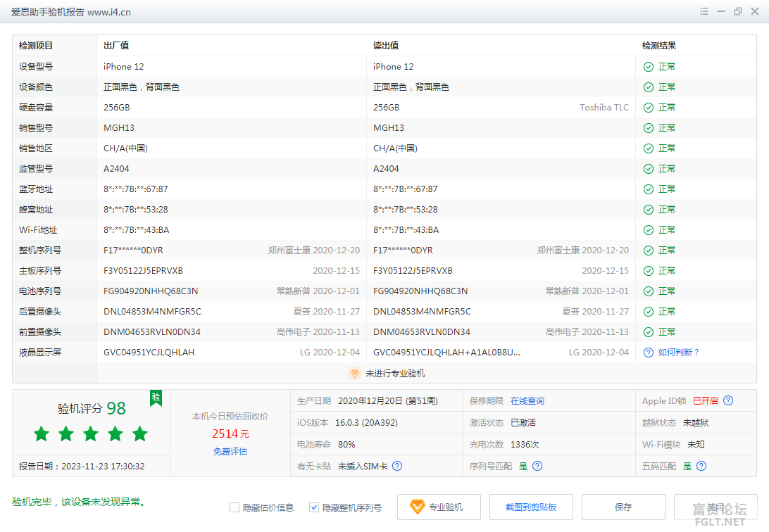The image size is (769, 532).
Task: Select factory serial F3Y05122J5EPRVXB
Action: click(143, 271)
